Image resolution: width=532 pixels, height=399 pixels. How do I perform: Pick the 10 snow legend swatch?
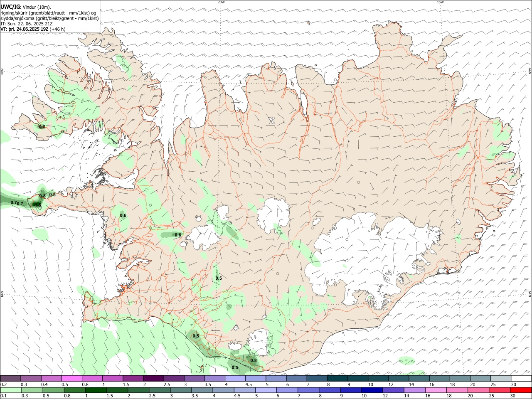pyautogui.click(x=378, y=378)
